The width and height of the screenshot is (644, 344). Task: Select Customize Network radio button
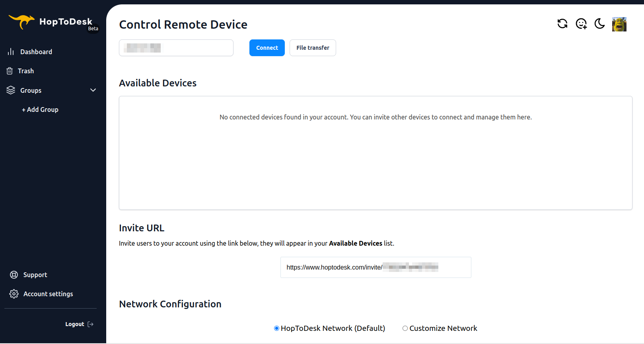(405, 328)
